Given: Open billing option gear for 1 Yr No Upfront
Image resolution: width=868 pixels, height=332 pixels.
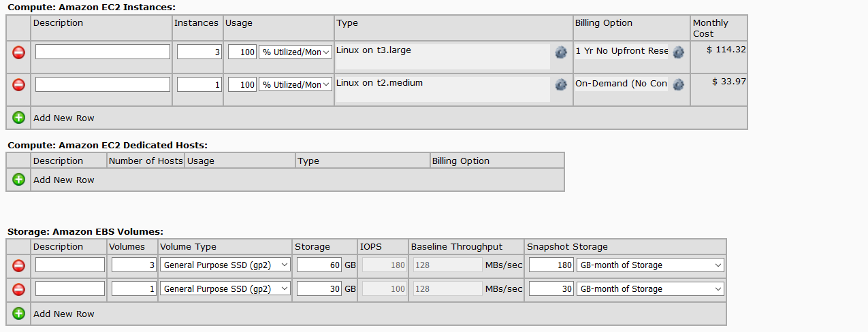Looking at the screenshot, I should pyautogui.click(x=678, y=52).
